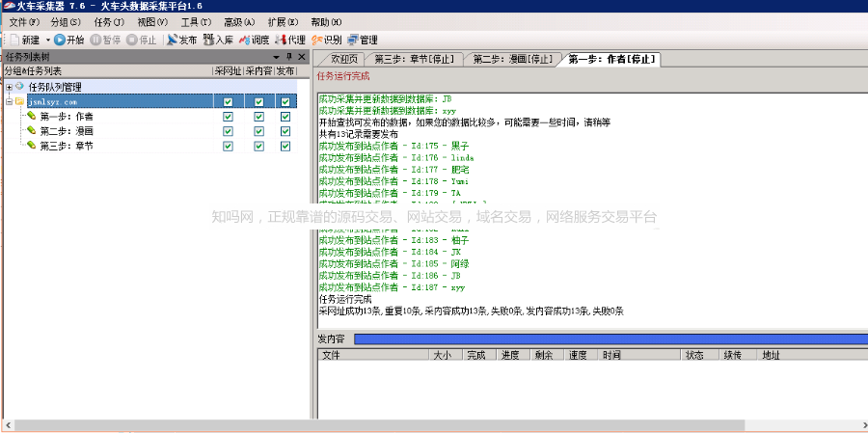This screenshot has height=433, width=868.
Task: Toggle 采网址 checkbox for 第一步：作者
Action: (228, 117)
